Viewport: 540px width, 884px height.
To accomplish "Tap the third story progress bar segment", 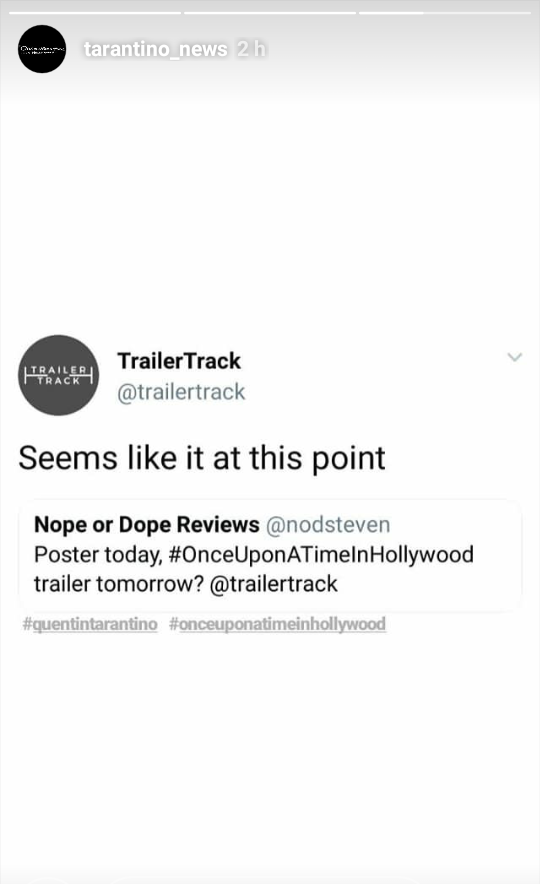I will pyautogui.click(x=445, y=12).
